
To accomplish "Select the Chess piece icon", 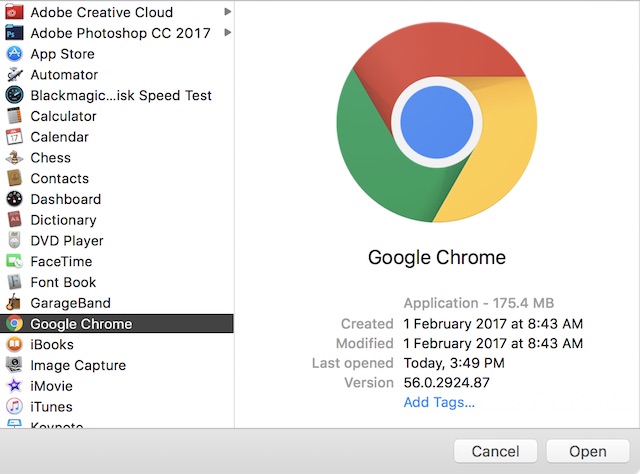I will click(14, 158).
